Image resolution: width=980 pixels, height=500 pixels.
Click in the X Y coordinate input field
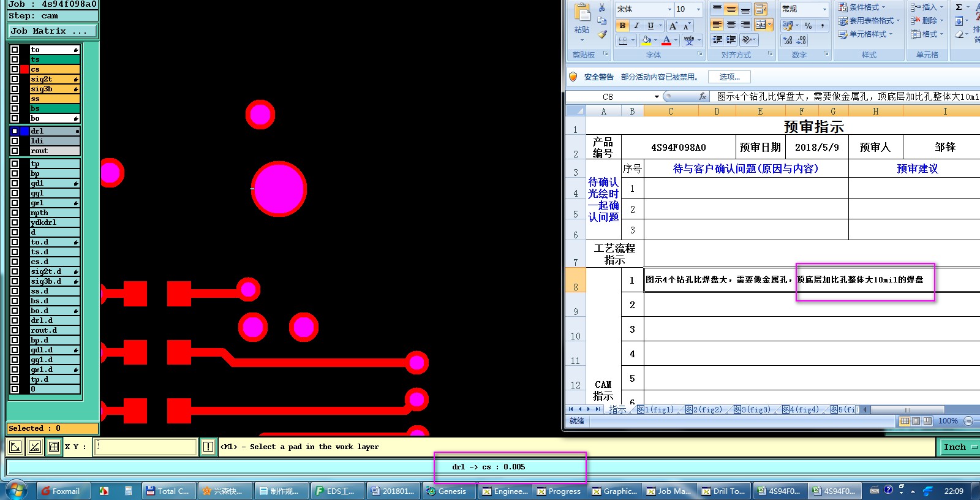tap(145, 447)
